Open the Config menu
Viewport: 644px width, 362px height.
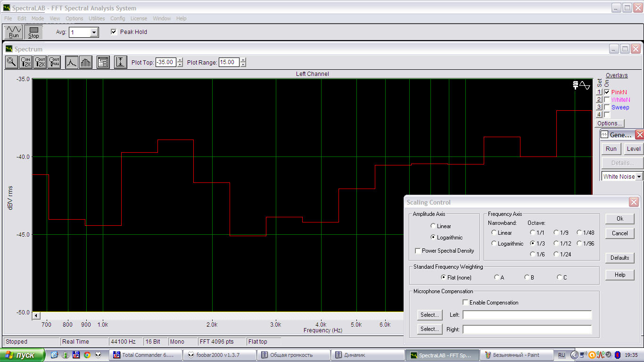click(118, 18)
